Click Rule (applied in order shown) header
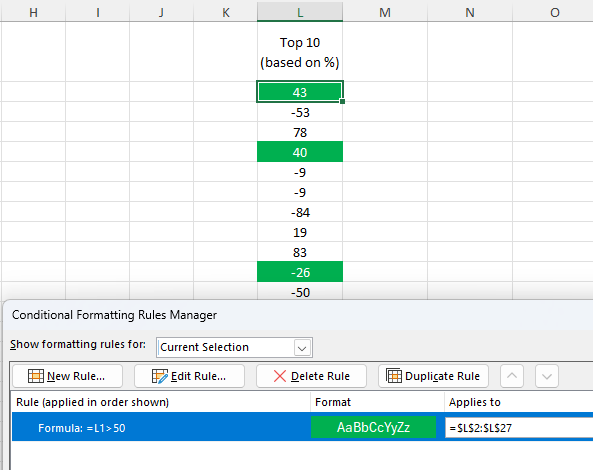This screenshot has width=593, height=470. coord(161,402)
